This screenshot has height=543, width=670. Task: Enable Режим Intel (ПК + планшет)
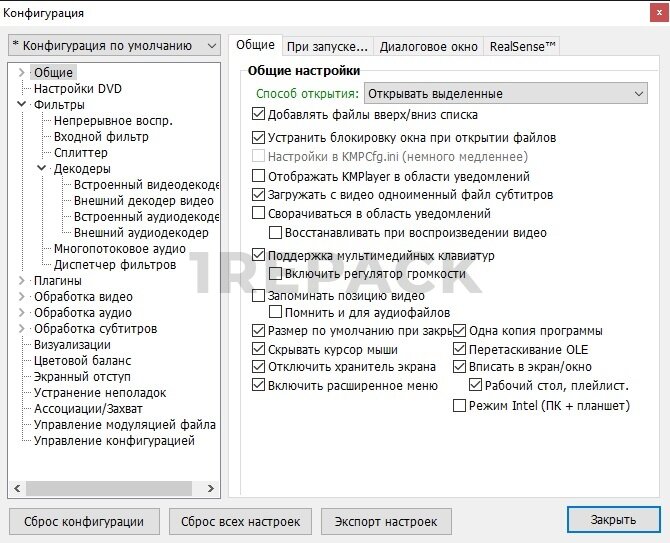(x=460, y=406)
